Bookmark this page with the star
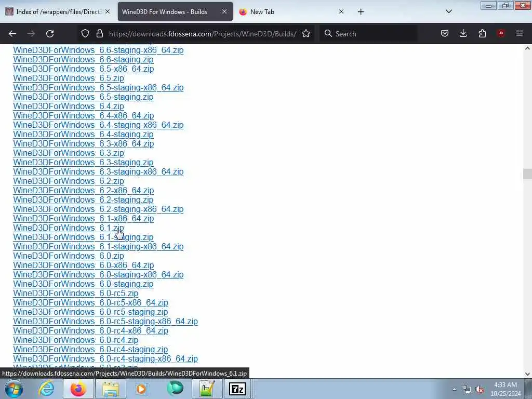 click(306, 33)
